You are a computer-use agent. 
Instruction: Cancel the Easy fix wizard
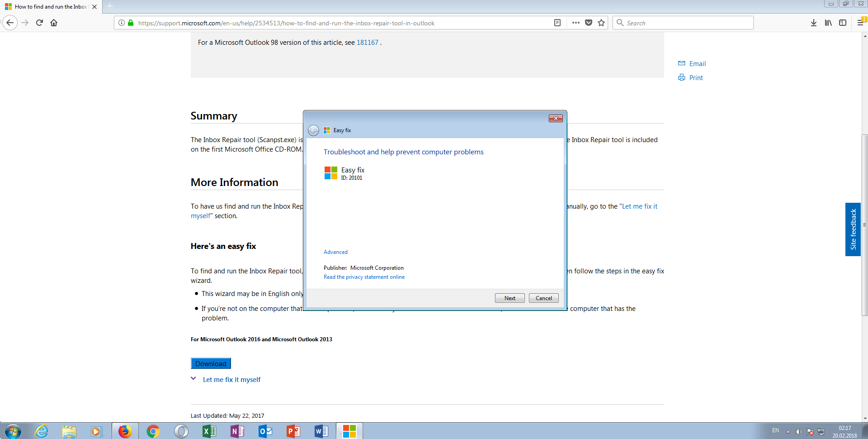543,298
